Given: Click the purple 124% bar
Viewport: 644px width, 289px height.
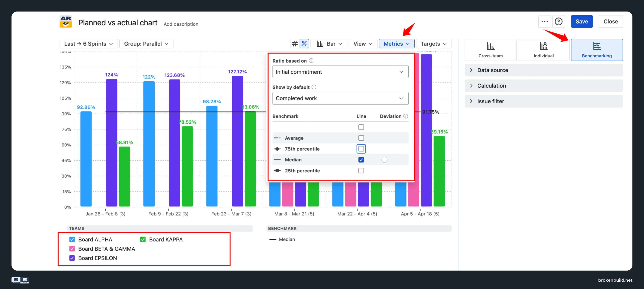Looking at the screenshot, I should pyautogui.click(x=112, y=143).
